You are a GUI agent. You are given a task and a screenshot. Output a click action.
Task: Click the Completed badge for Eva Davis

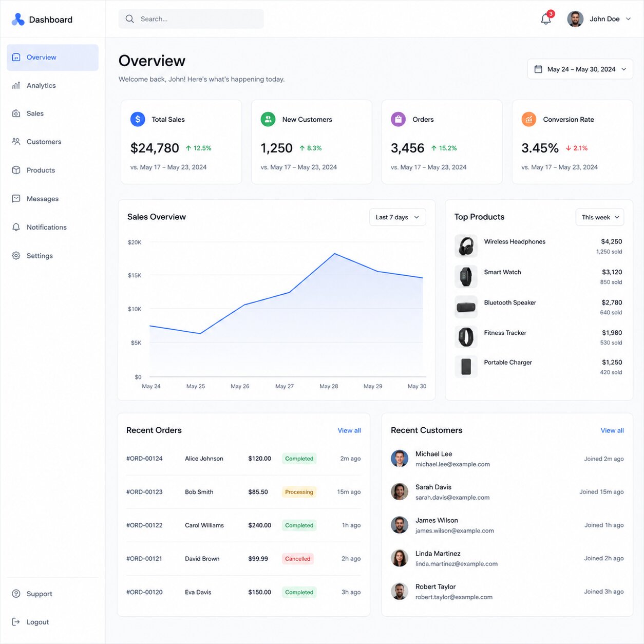[299, 592]
